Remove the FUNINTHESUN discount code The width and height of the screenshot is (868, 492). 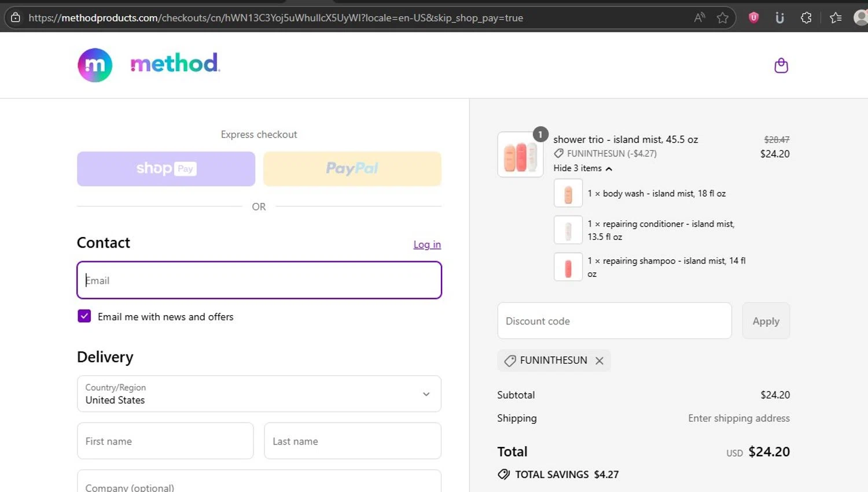pos(599,361)
